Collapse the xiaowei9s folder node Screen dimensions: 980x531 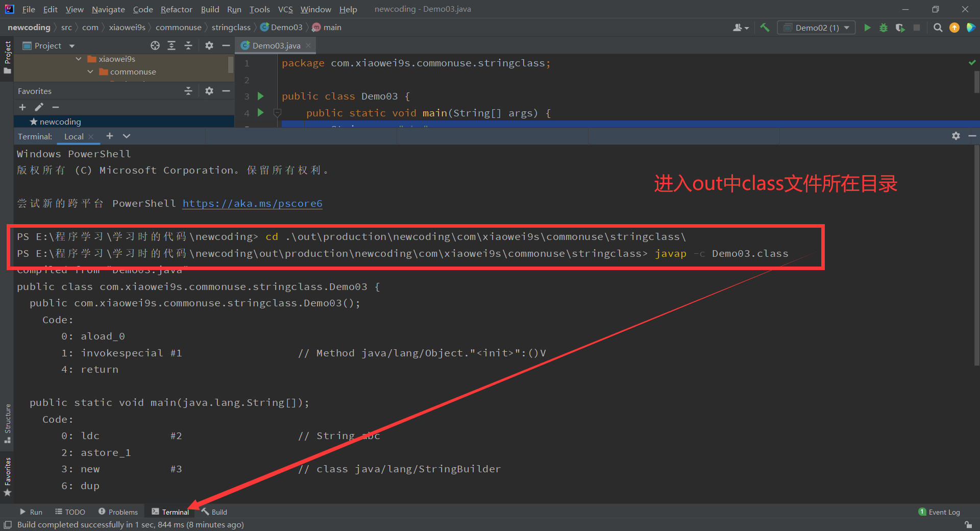[x=79, y=59]
